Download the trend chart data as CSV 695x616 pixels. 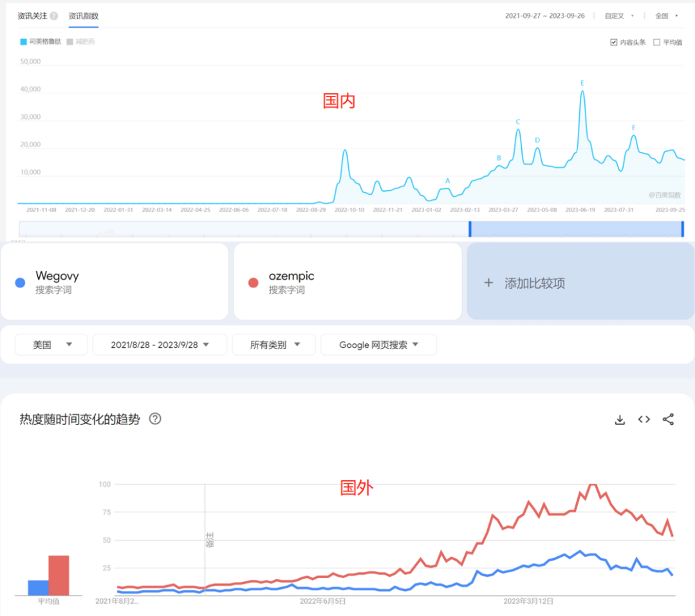coord(620,419)
